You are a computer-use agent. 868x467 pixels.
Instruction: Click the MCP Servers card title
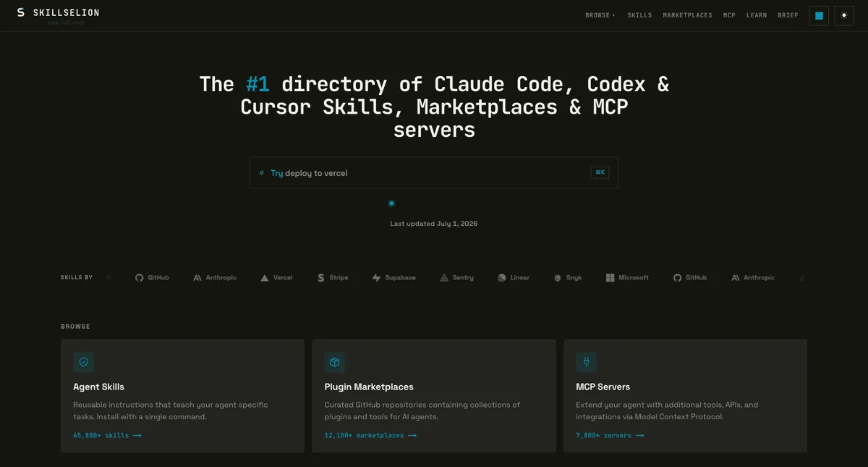pyautogui.click(x=603, y=387)
